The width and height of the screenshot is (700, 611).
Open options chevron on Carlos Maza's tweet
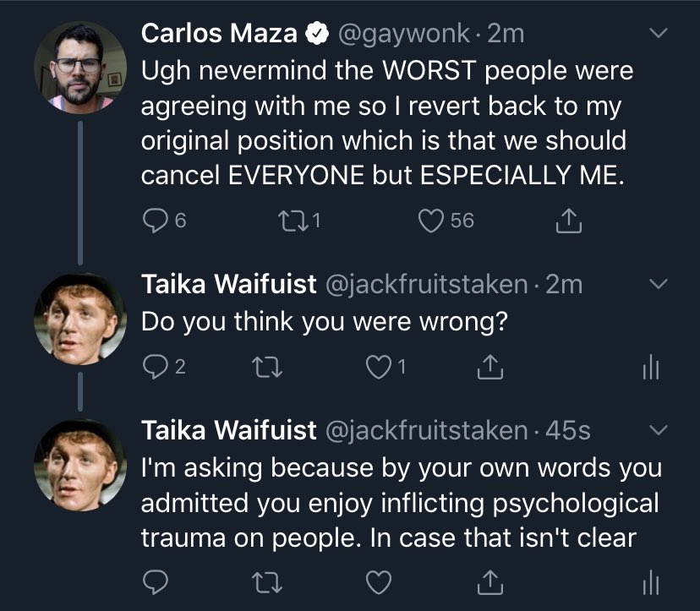tap(659, 34)
